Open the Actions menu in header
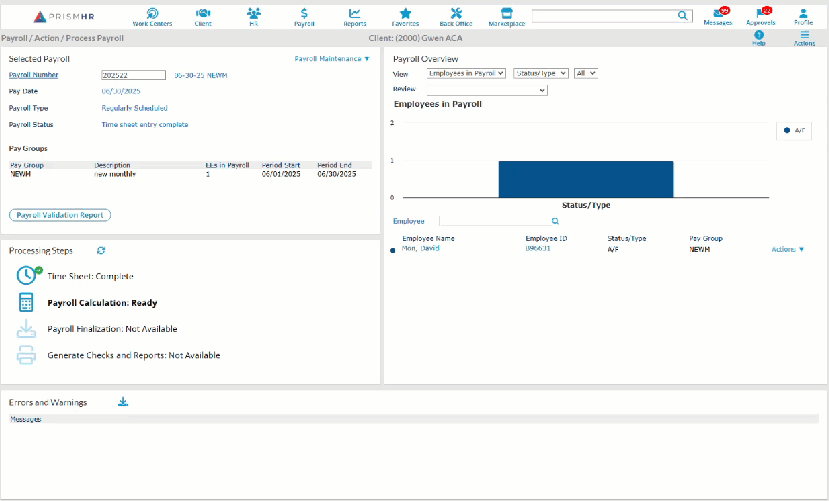The height and width of the screenshot is (501, 829). pos(804,38)
